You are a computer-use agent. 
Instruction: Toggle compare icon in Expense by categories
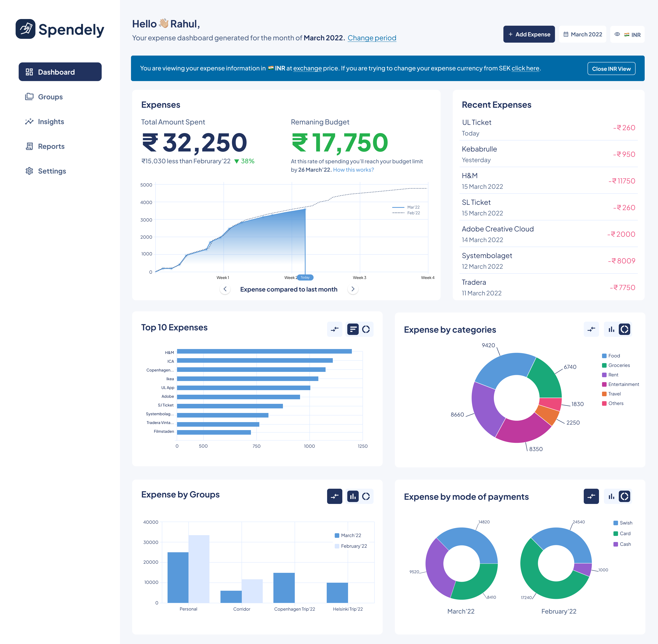point(591,329)
